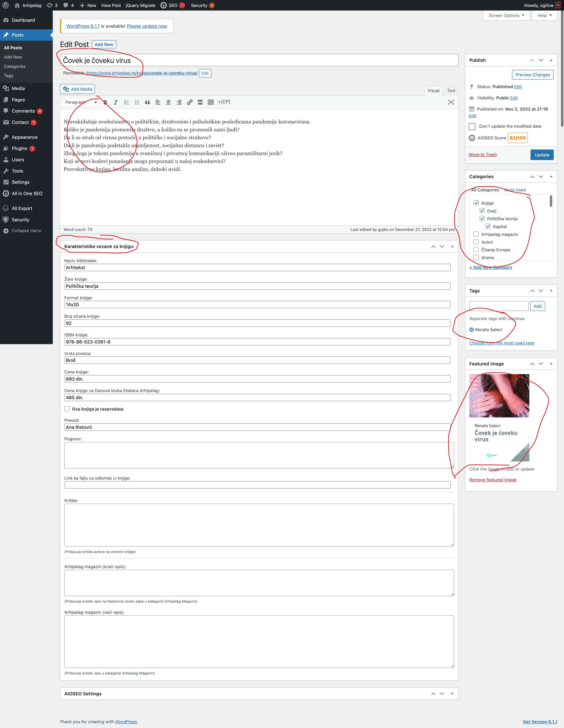Check 'Ova knjiga je rasprodata' box
564x728 pixels.
[67, 409]
